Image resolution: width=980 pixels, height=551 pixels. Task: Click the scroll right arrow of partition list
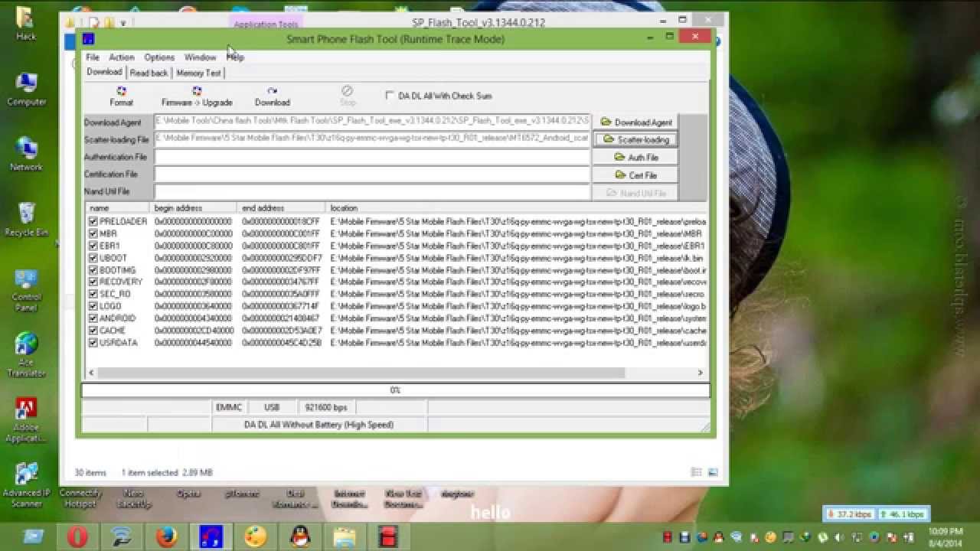700,373
